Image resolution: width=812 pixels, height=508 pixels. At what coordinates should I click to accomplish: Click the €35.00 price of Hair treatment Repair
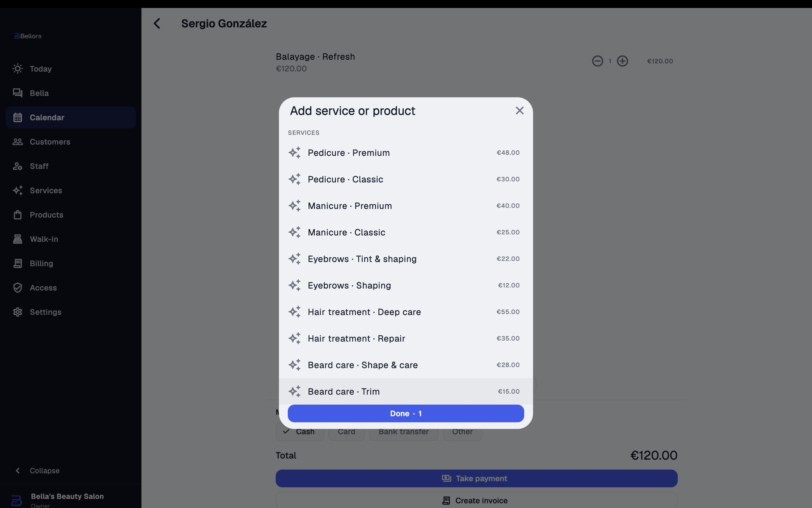click(508, 338)
